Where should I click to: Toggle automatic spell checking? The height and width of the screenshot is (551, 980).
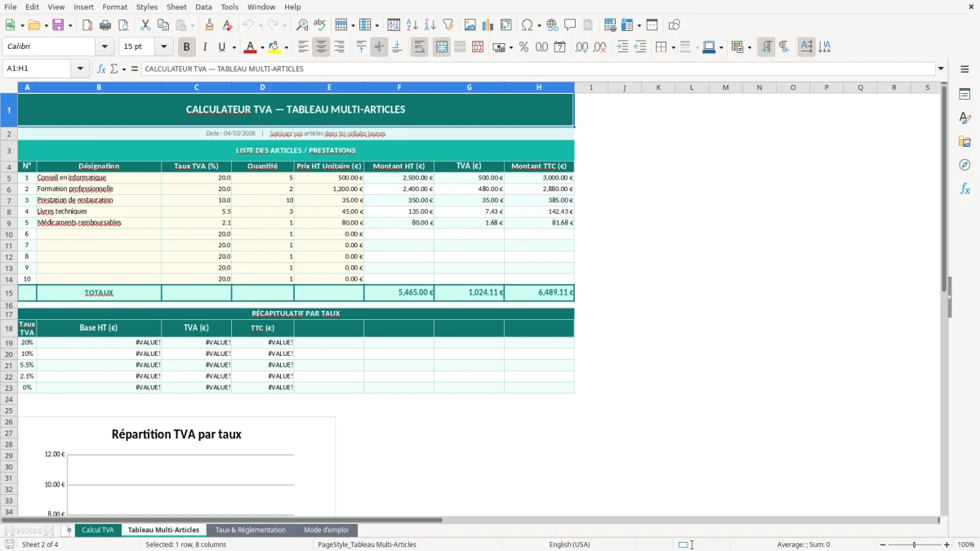320,25
